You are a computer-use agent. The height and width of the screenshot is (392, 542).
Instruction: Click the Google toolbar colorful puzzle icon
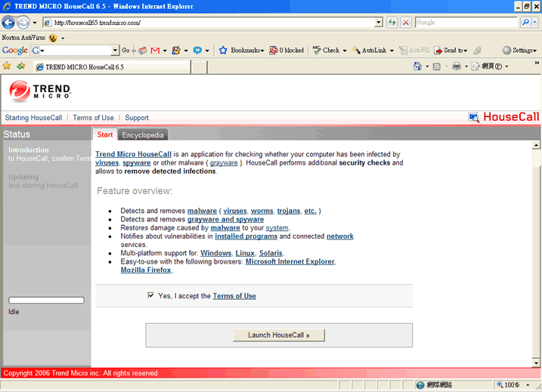[176, 51]
